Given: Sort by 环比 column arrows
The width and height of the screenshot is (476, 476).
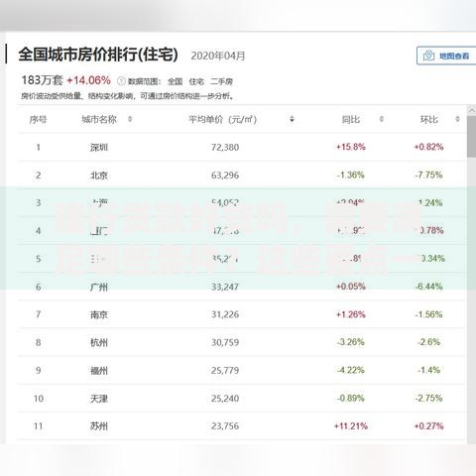Looking at the screenshot, I should coord(457,119).
